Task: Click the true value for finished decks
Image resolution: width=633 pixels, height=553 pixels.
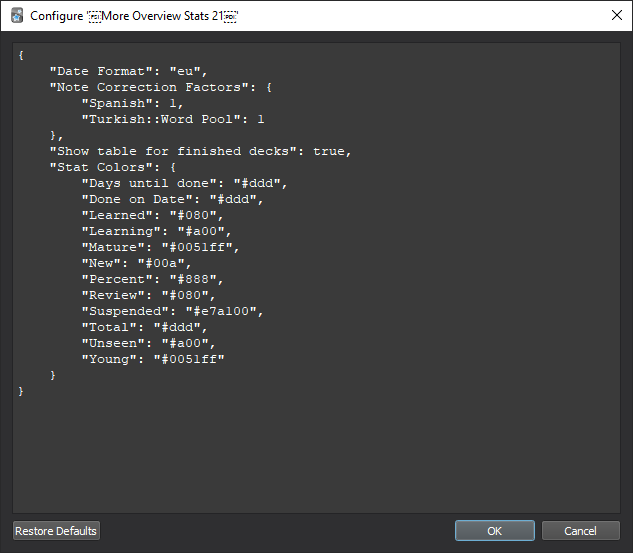Action: pyautogui.click(x=329, y=152)
